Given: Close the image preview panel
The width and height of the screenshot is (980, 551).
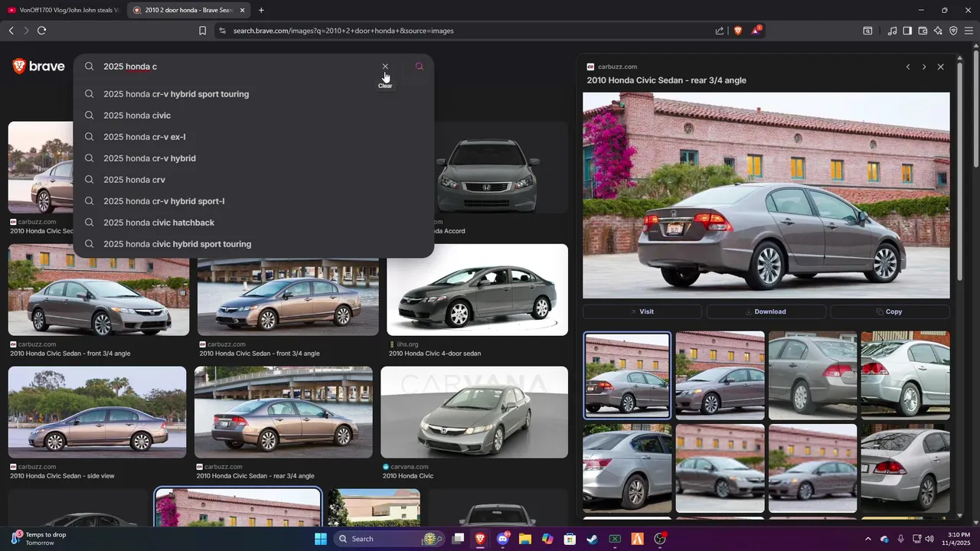Looking at the screenshot, I should coord(941,67).
